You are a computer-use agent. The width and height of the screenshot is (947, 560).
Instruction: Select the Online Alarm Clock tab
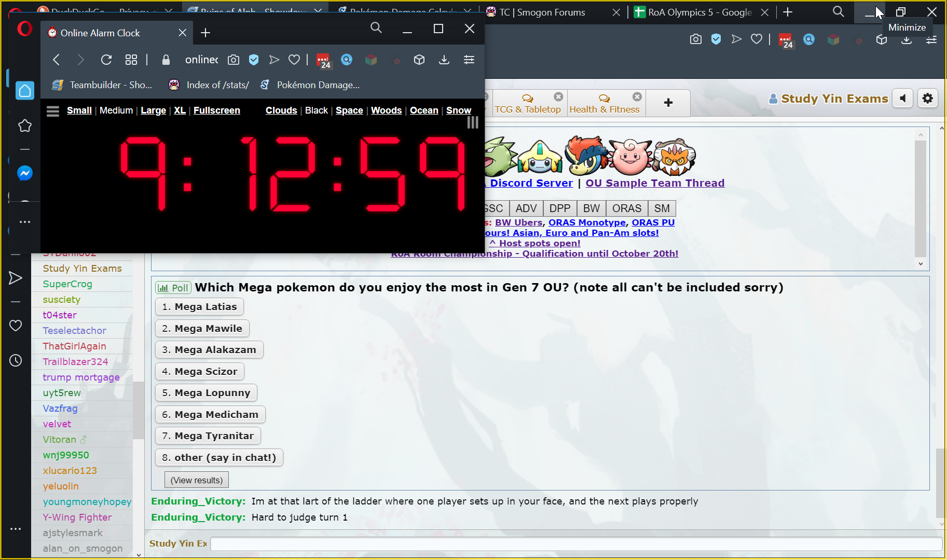click(117, 33)
